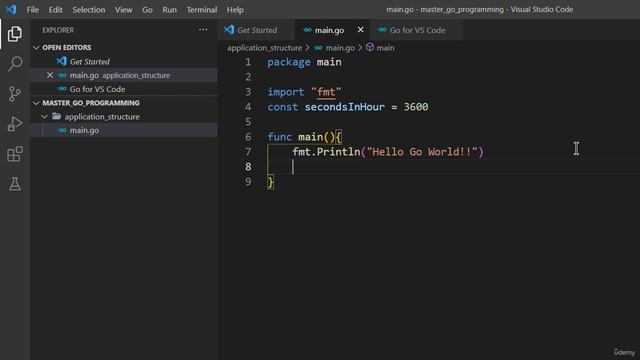Click application_structure in the breadcrumb
Screen dimensions: 640x360
click(x=264, y=48)
